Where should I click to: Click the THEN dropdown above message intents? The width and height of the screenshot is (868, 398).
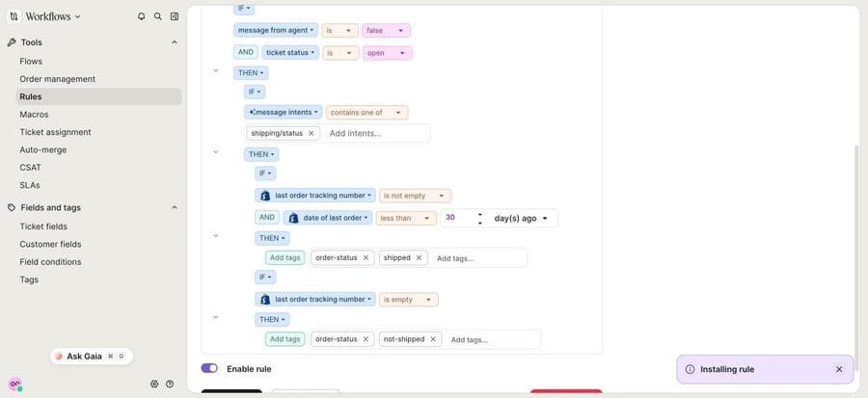[x=251, y=73]
